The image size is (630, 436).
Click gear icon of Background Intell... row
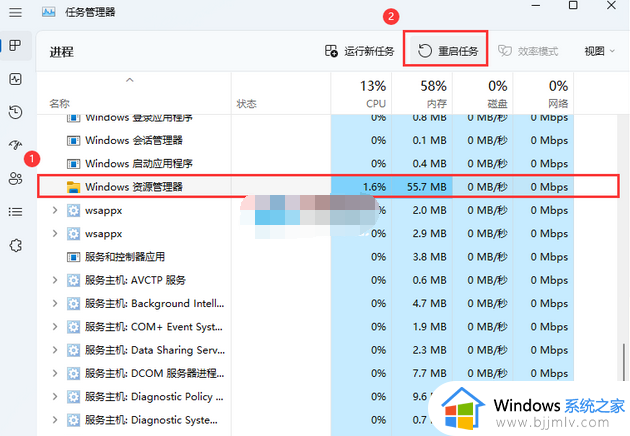73,303
